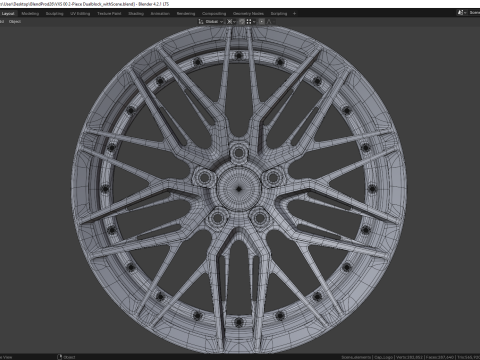480x360 pixels.
Task: Add a new workspace with plus icon
Action: 294,14
